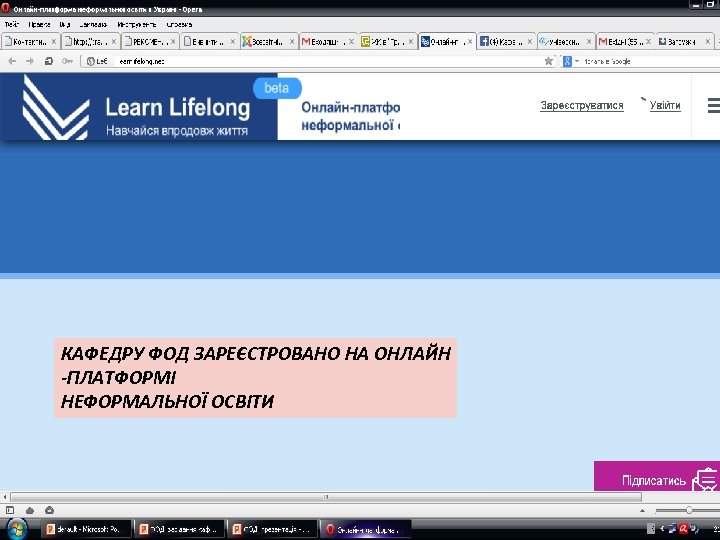This screenshot has width=720, height=540.
Task: Click the Навчайся впродовж життя tagline
Action: [177, 131]
